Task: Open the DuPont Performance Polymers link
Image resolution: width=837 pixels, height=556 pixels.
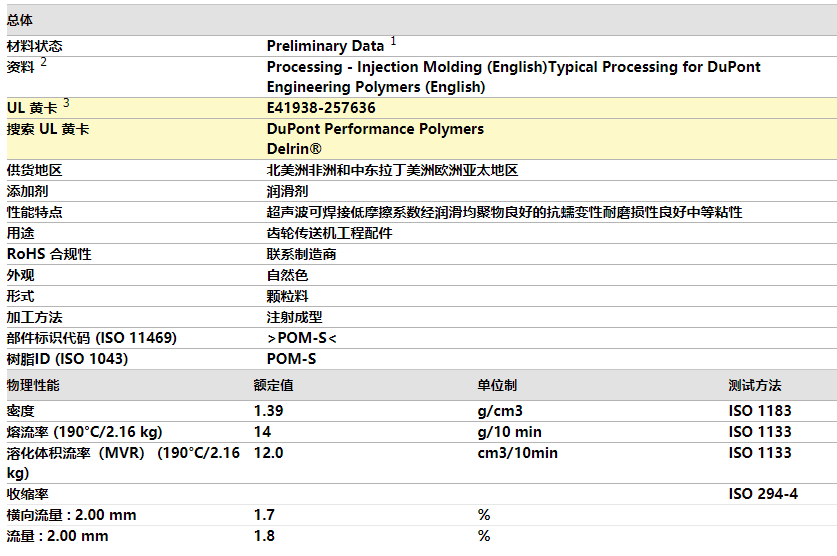Action: coord(375,129)
